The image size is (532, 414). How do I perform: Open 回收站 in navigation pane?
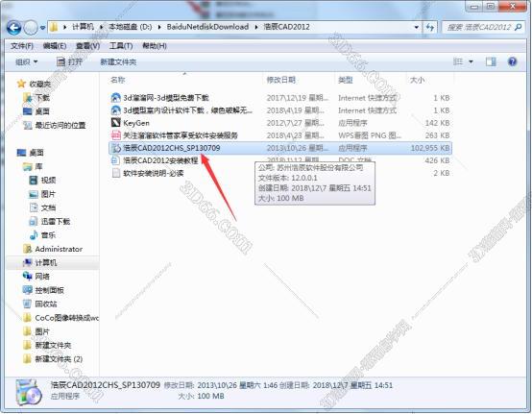(46, 304)
